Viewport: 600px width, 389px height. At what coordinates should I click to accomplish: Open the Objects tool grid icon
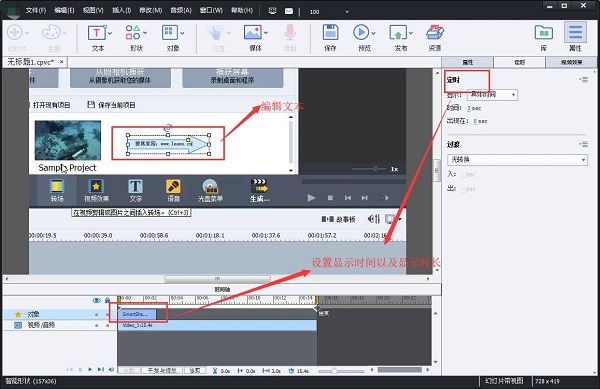(170, 33)
